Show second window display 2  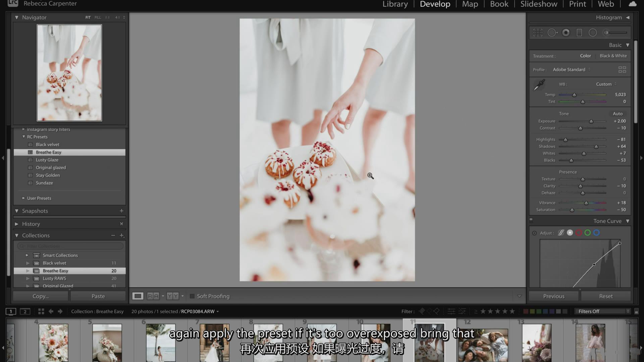(25, 311)
